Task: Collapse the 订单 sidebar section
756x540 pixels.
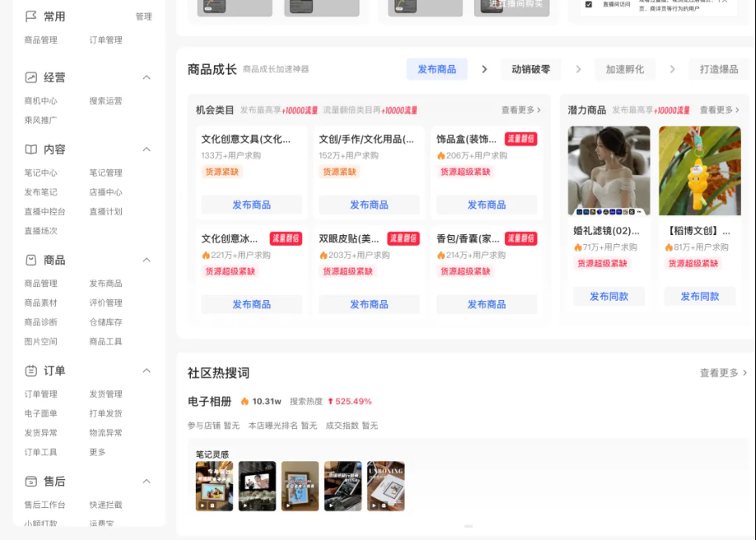Action: 146,371
